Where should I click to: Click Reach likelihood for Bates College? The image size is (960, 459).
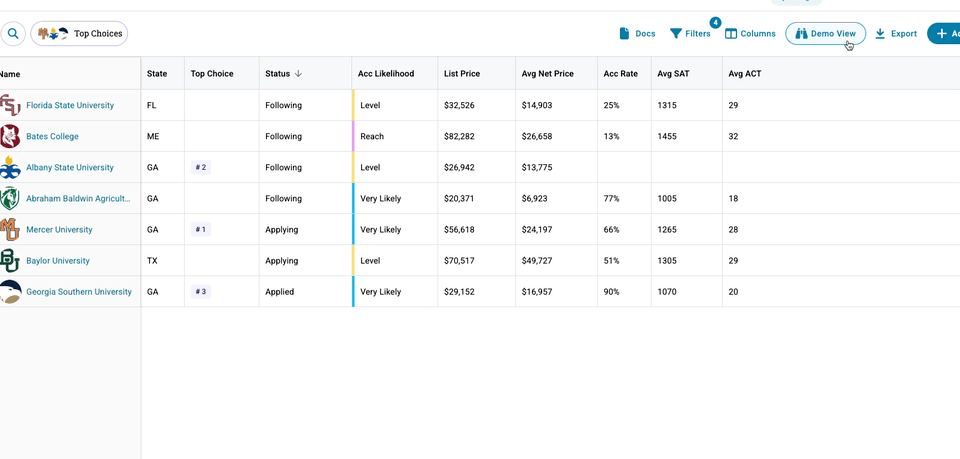click(372, 136)
